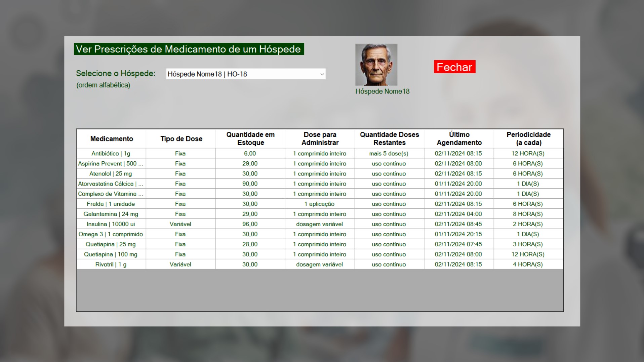Select the Galantamina 24 mg cell

coord(111,214)
